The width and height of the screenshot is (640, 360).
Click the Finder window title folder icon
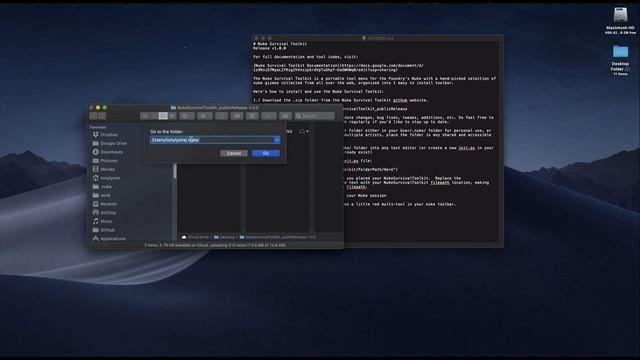coord(173,108)
